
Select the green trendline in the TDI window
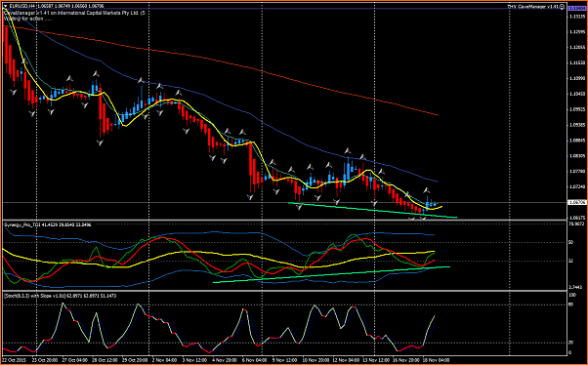331,274
